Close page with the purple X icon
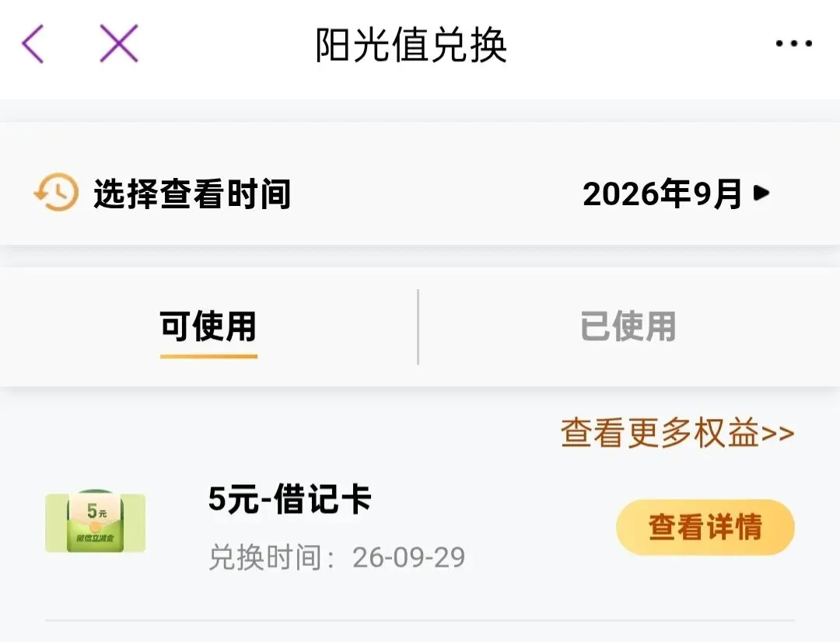The width and height of the screenshot is (840, 642). click(119, 44)
